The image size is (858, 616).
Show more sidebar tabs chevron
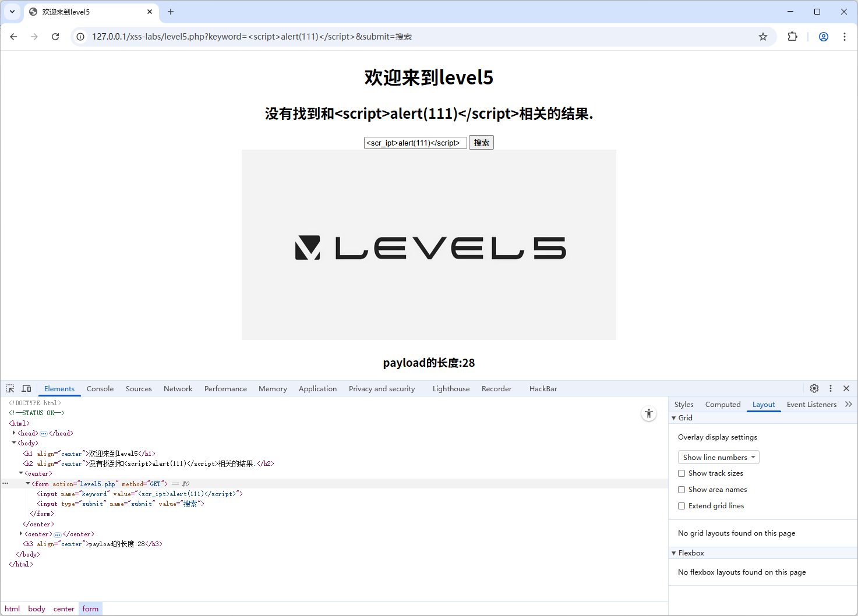coord(849,404)
